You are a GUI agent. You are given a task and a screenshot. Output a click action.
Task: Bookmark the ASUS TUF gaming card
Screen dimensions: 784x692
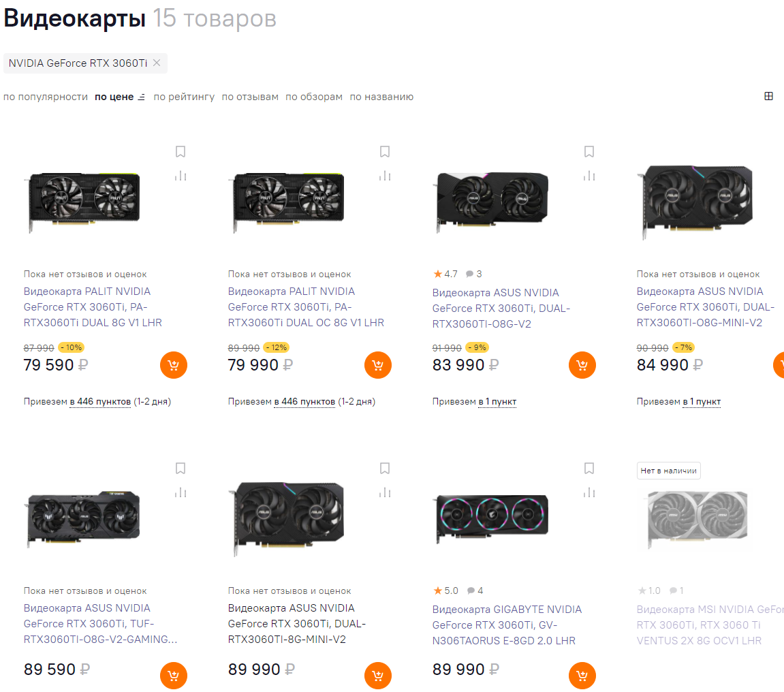pyautogui.click(x=181, y=469)
